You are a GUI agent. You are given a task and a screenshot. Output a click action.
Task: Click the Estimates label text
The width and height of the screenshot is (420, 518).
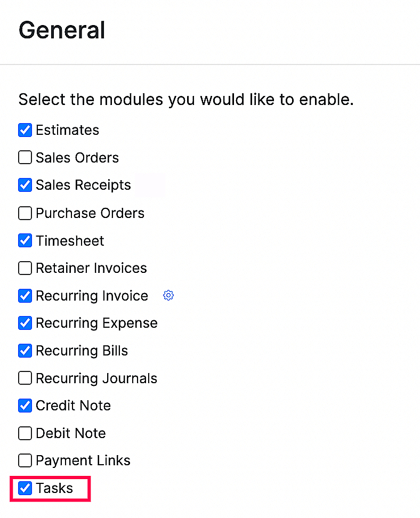pyautogui.click(x=67, y=129)
